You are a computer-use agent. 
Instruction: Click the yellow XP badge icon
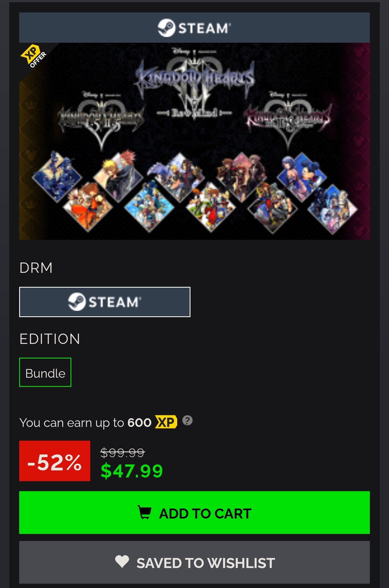click(166, 422)
